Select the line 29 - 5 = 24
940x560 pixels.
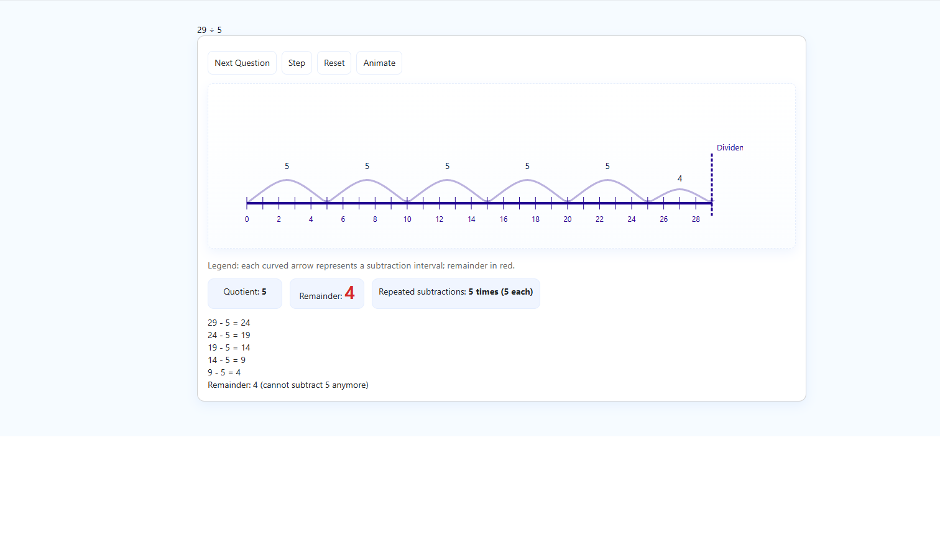[x=229, y=323]
